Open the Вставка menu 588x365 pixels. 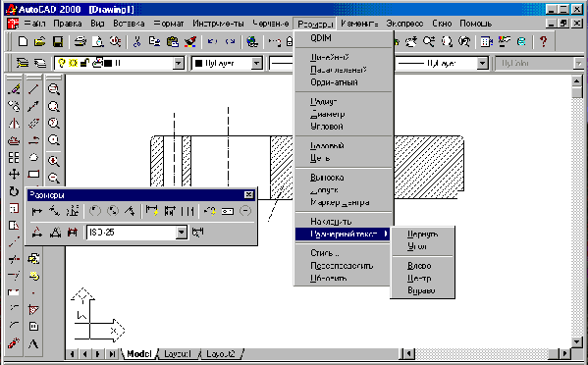pos(129,24)
